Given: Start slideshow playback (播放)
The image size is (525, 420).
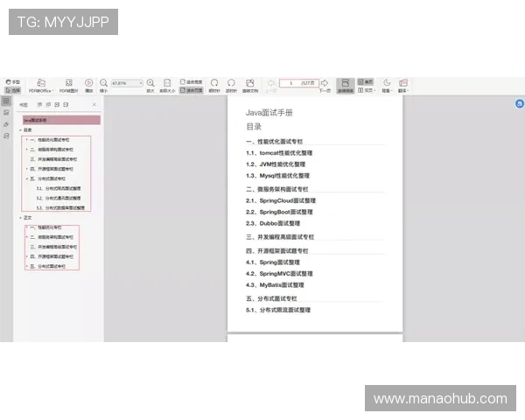Looking at the screenshot, I should point(88,86).
